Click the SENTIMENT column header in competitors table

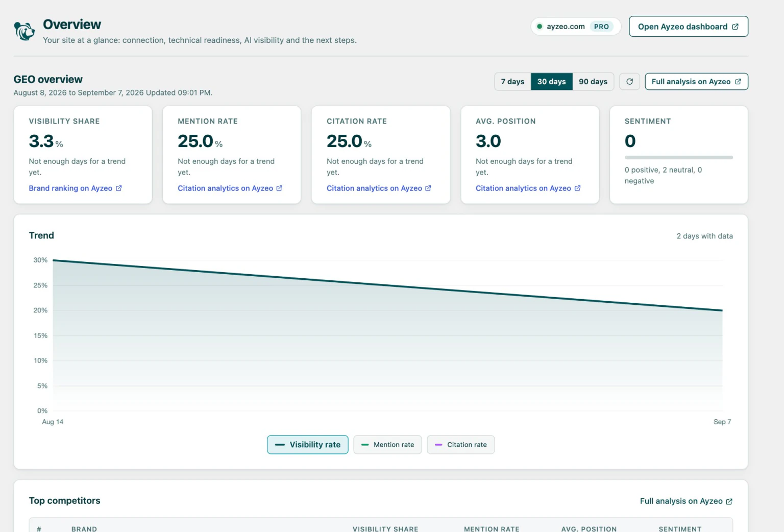[x=680, y=529]
